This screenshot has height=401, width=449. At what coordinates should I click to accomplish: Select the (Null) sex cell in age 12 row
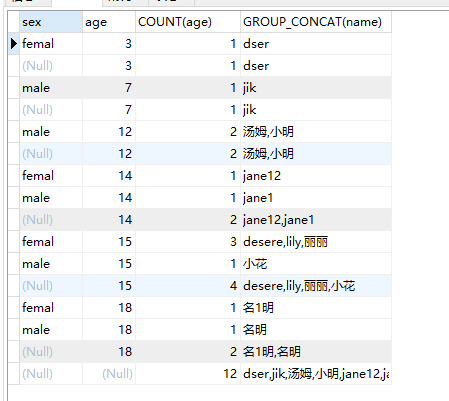pos(51,154)
